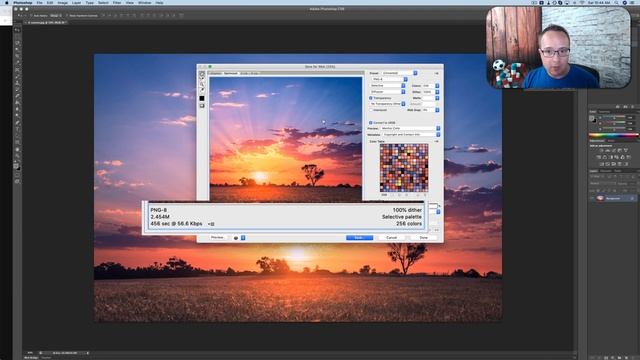This screenshot has height=360, width=640.
Task: Click the Done button
Action: [424, 238]
